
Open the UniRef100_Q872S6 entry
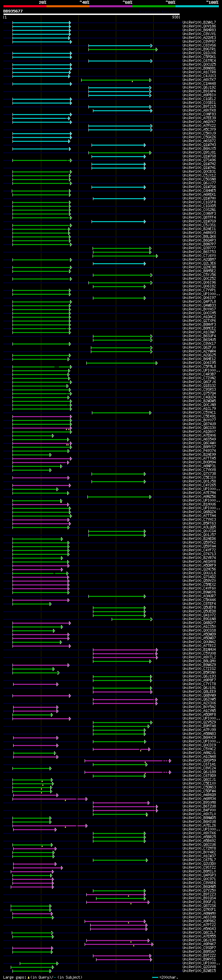click(x=199, y=906)
